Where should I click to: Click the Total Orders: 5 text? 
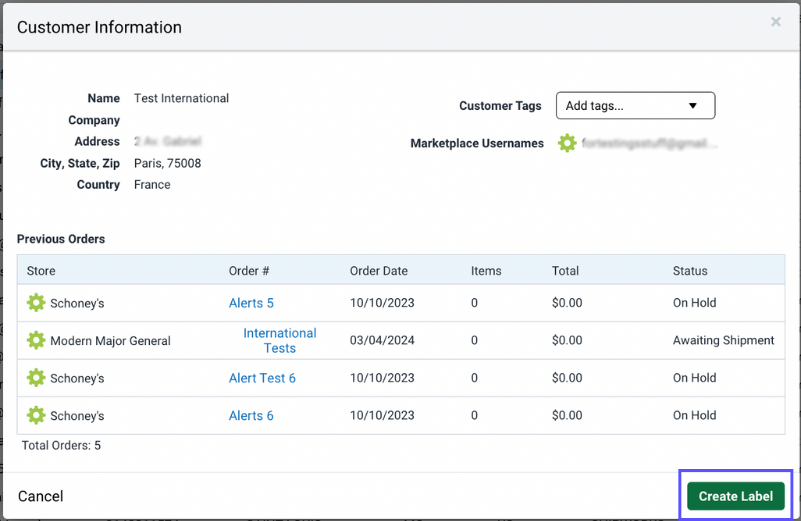(x=61, y=445)
